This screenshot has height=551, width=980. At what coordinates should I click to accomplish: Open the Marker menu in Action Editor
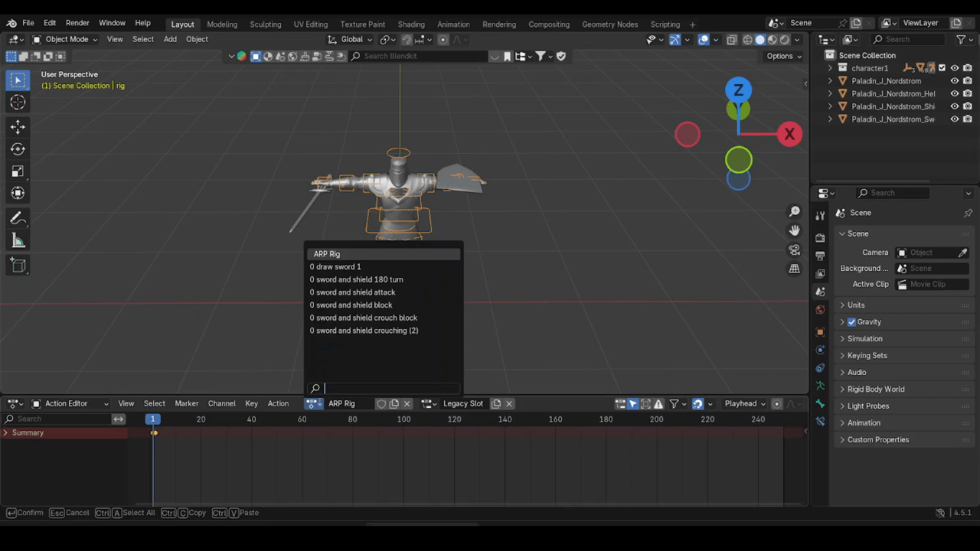tap(186, 403)
